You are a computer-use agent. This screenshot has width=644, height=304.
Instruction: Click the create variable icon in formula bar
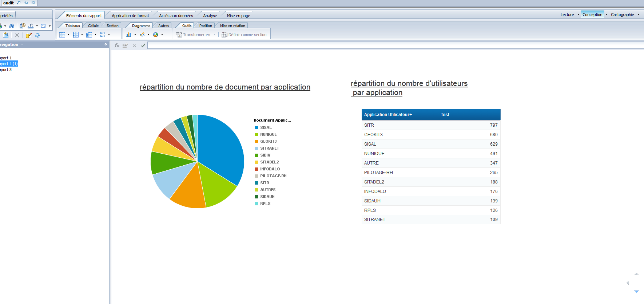tap(125, 46)
